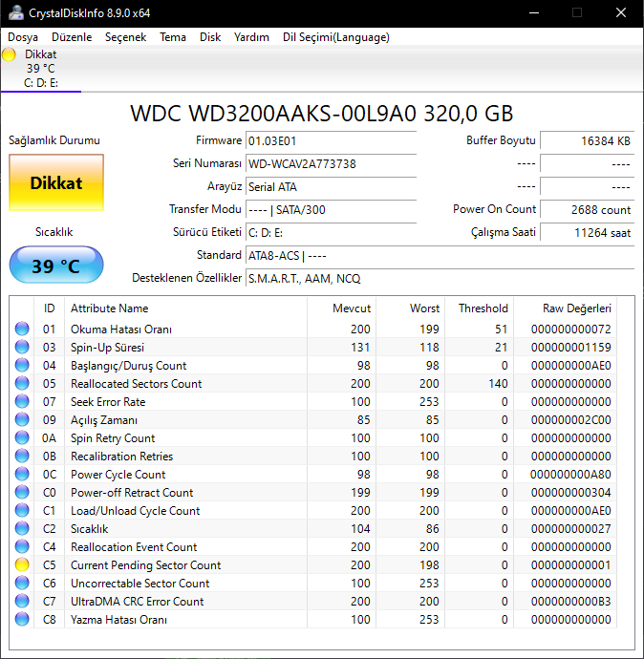644x659 pixels.
Task: Open the Düzenle menu
Action: pyautogui.click(x=72, y=37)
